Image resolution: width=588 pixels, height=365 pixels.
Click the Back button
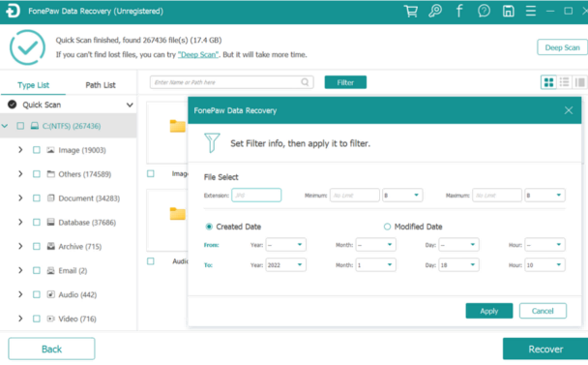pos(51,349)
